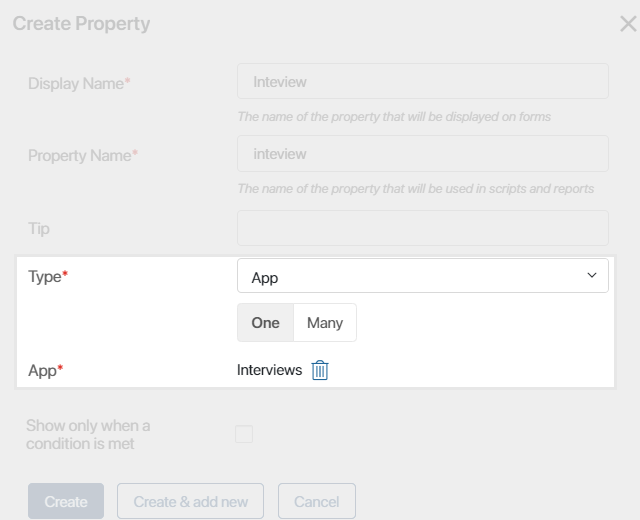
Task: Click the Create button
Action: coord(66,501)
